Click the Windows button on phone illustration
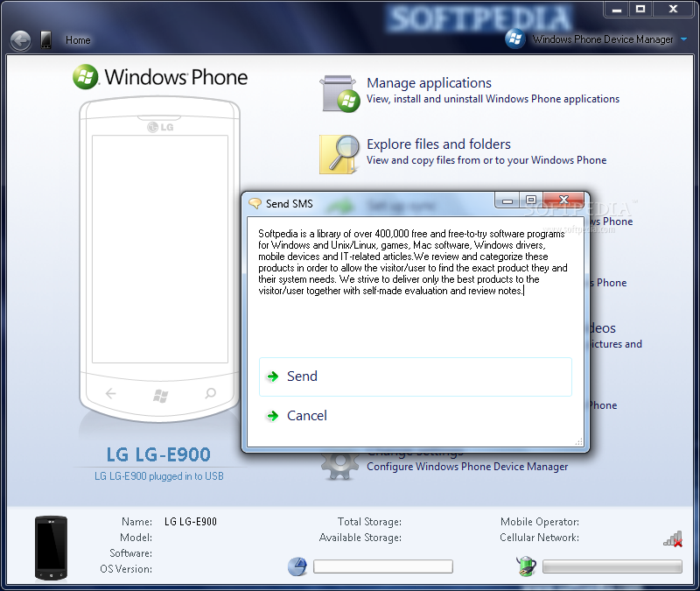 point(161,396)
